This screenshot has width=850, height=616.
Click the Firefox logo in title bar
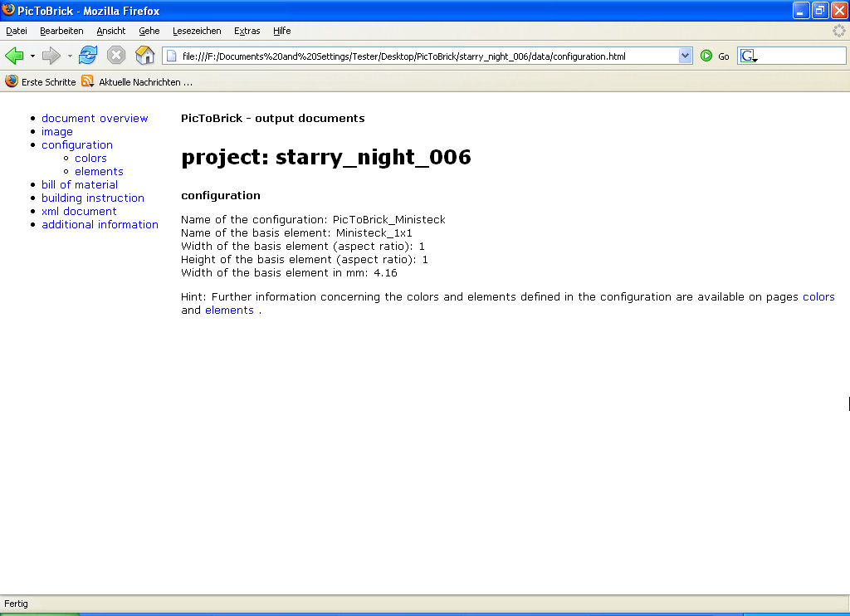(x=8, y=10)
